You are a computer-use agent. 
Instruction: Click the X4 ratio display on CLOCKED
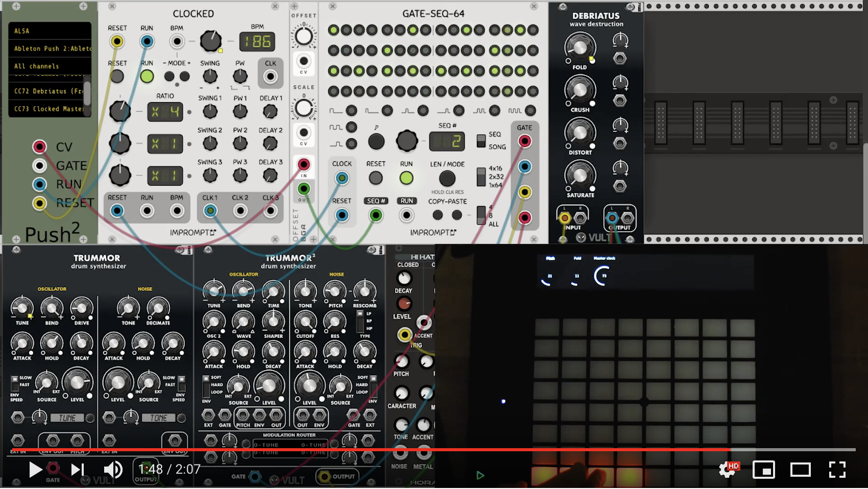coord(165,112)
